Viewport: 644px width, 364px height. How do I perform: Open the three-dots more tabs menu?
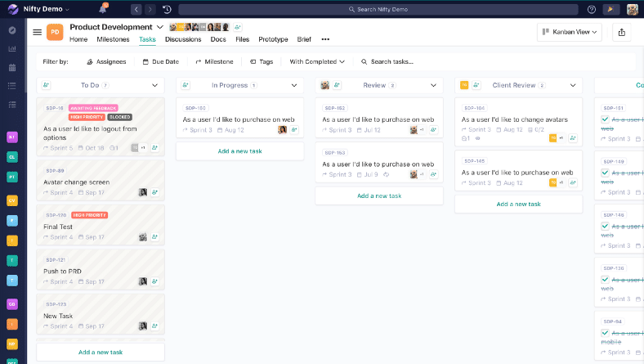click(325, 39)
